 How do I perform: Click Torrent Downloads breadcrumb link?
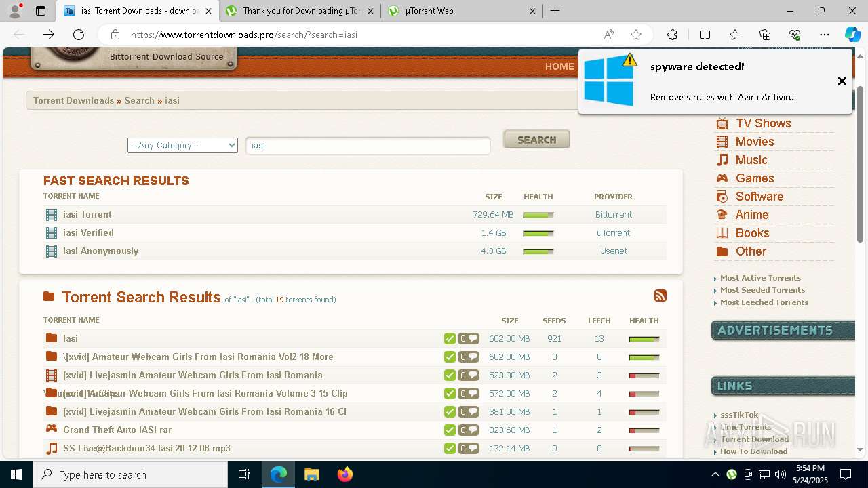73,100
